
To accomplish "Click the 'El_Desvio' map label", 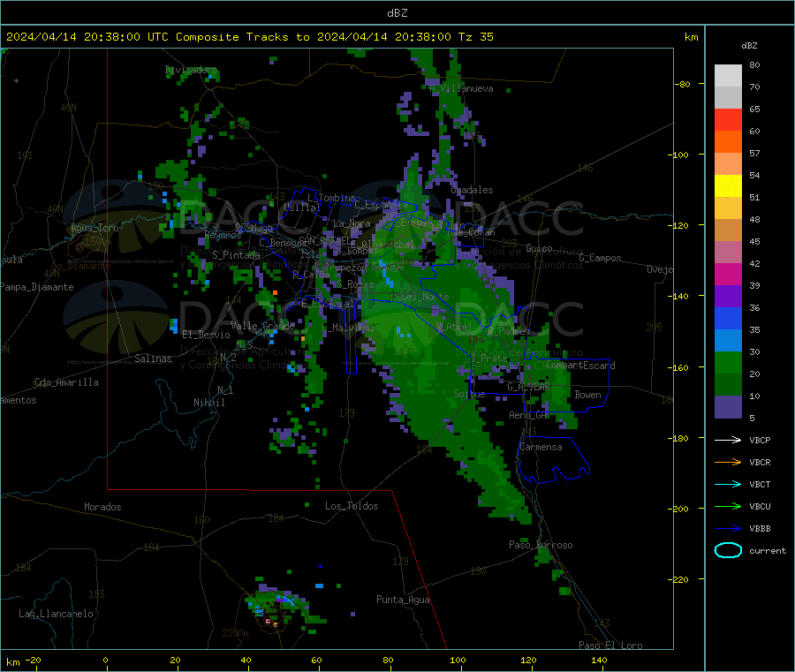I will point(206,335).
